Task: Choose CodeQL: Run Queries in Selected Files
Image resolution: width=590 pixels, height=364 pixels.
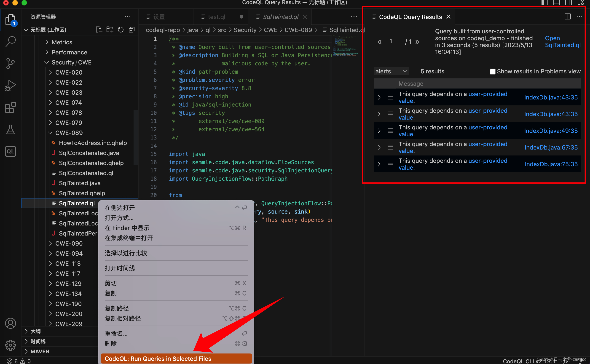Action: pos(176,359)
